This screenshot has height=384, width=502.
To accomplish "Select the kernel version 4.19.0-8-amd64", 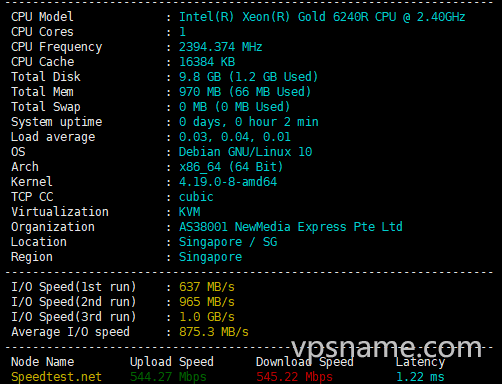I will (x=228, y=182).
